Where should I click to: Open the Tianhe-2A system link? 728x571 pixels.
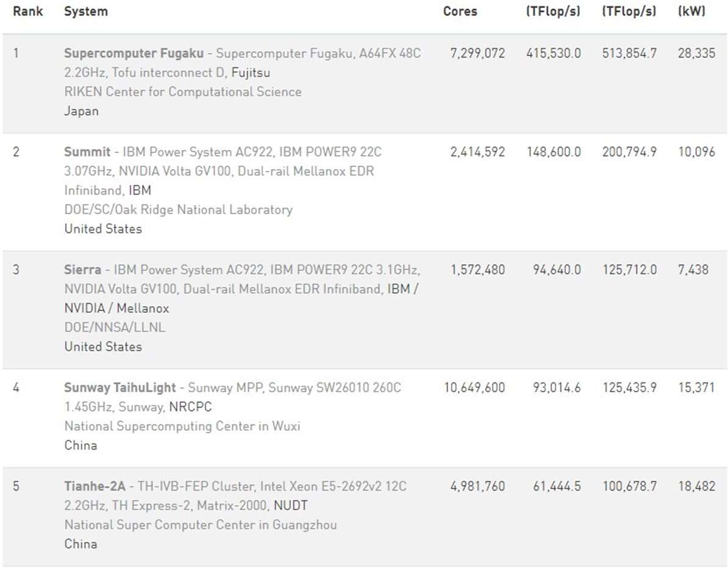click(95, 486)
